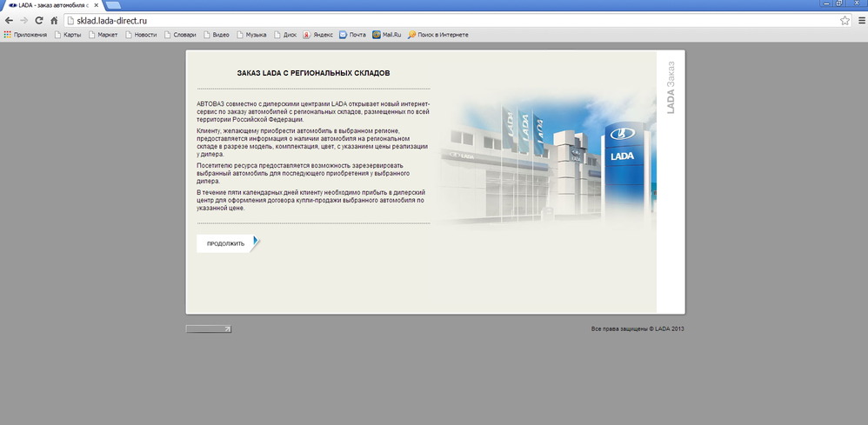Open the Словари bookmark
This screenshot has width=868, height=425.
coord(180,34)
